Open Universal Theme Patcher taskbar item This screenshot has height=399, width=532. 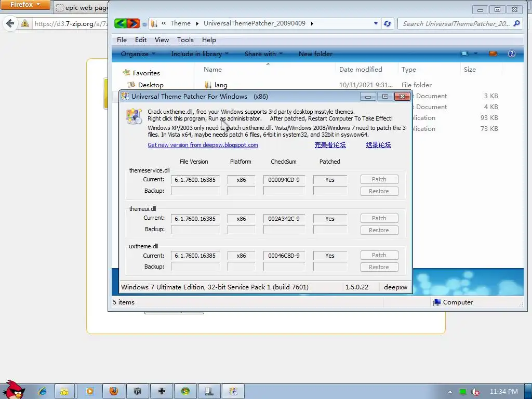[x=233, y=391]
